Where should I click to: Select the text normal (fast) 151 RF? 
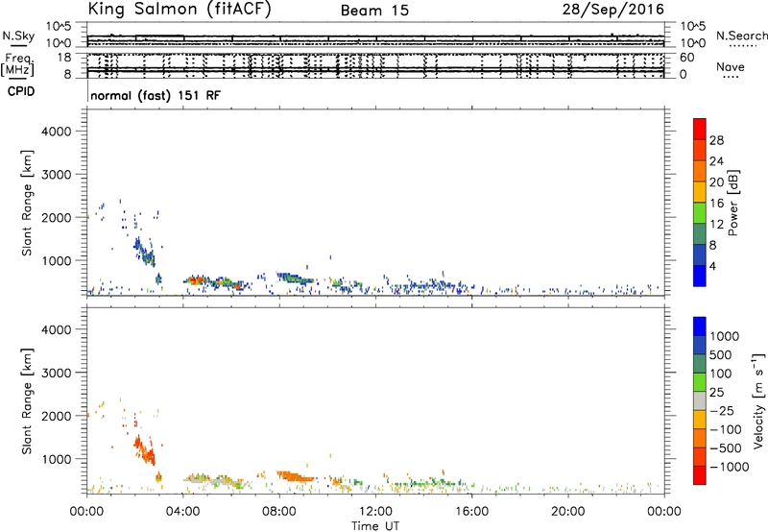156,95
